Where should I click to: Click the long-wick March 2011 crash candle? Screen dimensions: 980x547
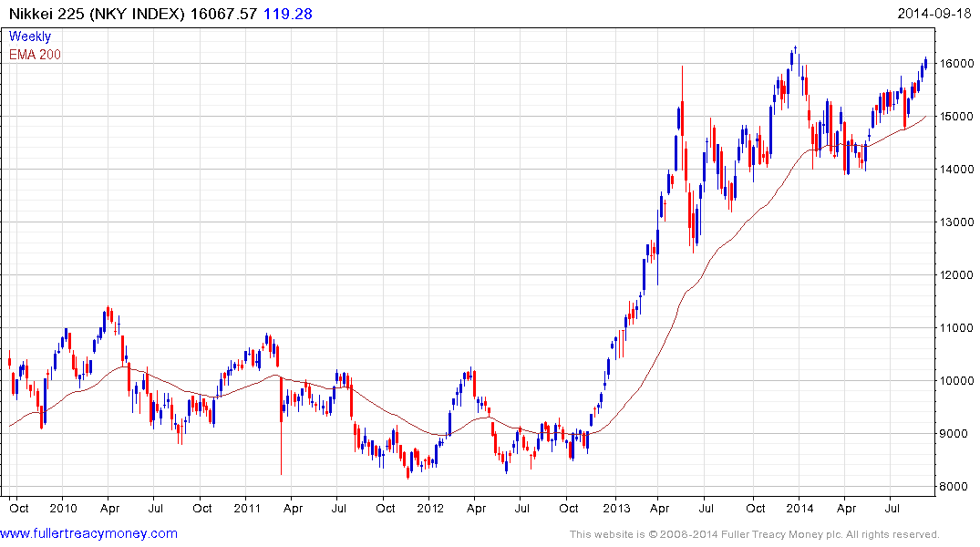[282, 426]
